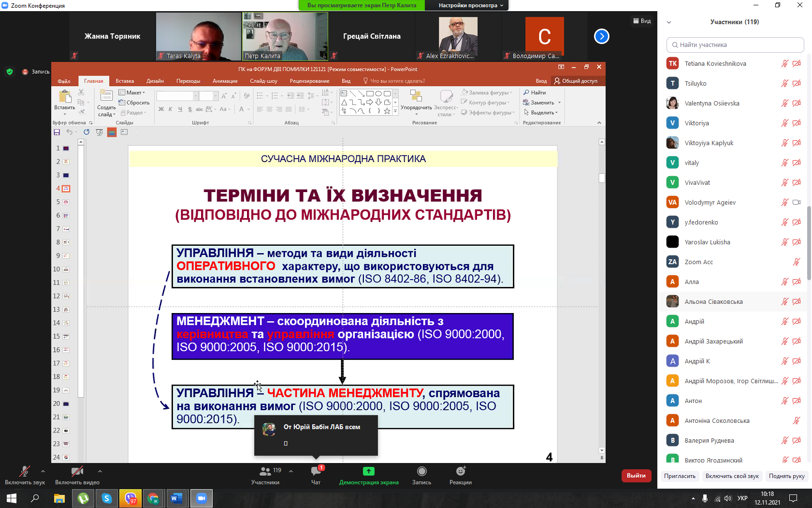Collapse the PowerPoint ribbon arrow
The image size is (812, 508).
599,123
